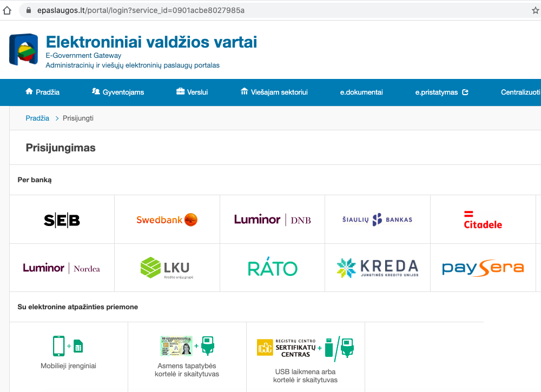Viewport: 541px width, 392px height.
Task: Select Asmens tapatybės kortelė ir skaitytuvas
Action: 187,370
